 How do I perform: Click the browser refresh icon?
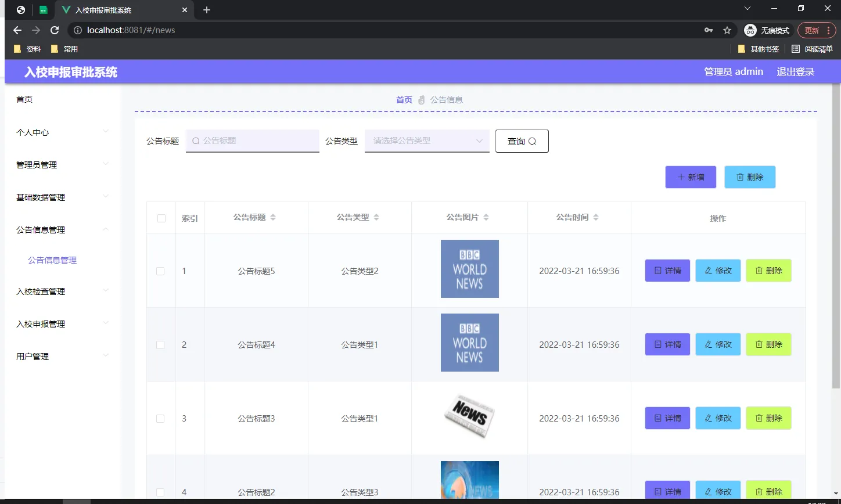[54, 30]
